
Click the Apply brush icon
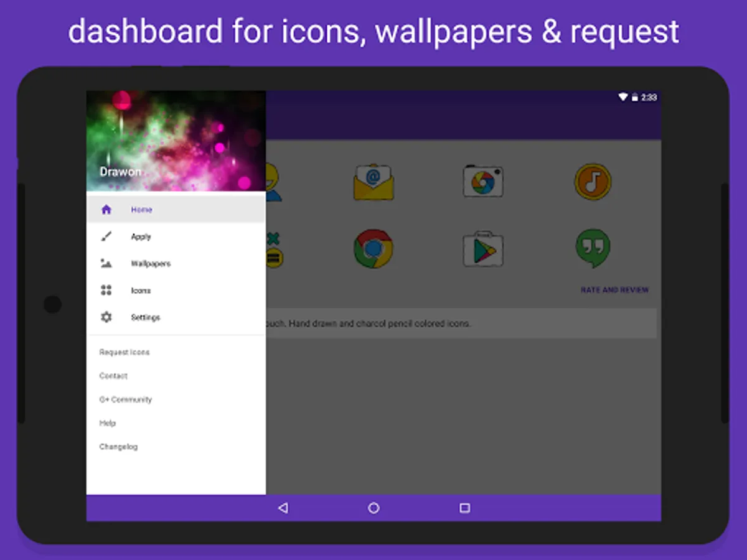106,236
